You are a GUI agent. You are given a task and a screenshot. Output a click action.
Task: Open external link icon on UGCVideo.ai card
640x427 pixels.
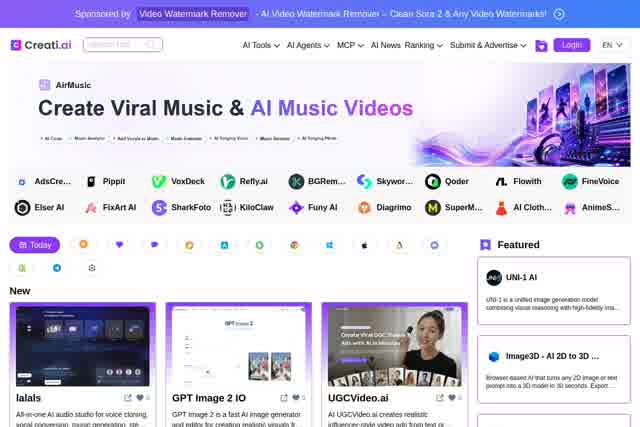440,398
